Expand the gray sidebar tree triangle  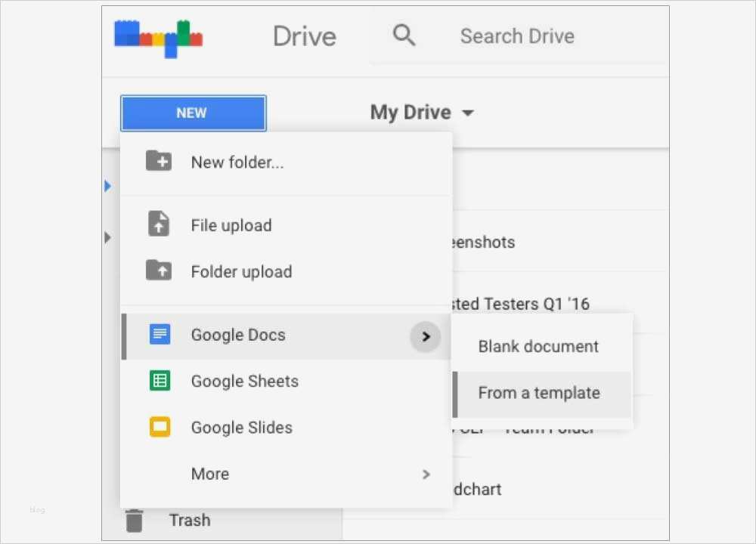(x=108, y=237)
